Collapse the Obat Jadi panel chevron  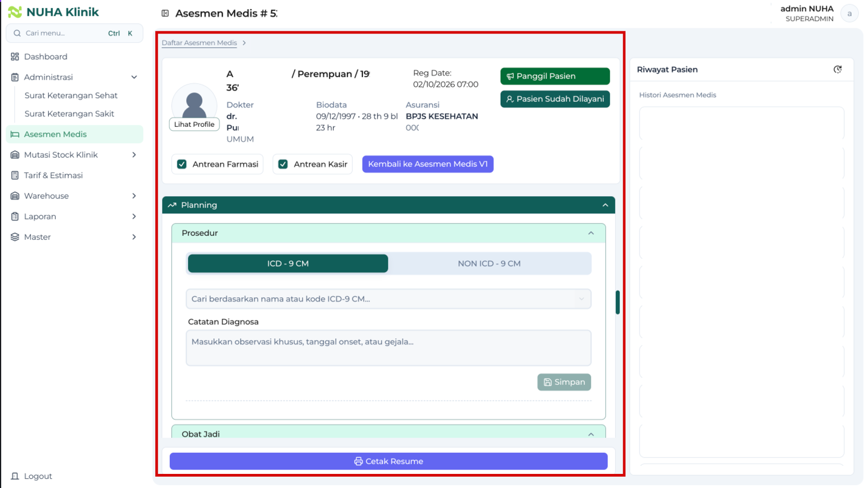click(591, 434)
